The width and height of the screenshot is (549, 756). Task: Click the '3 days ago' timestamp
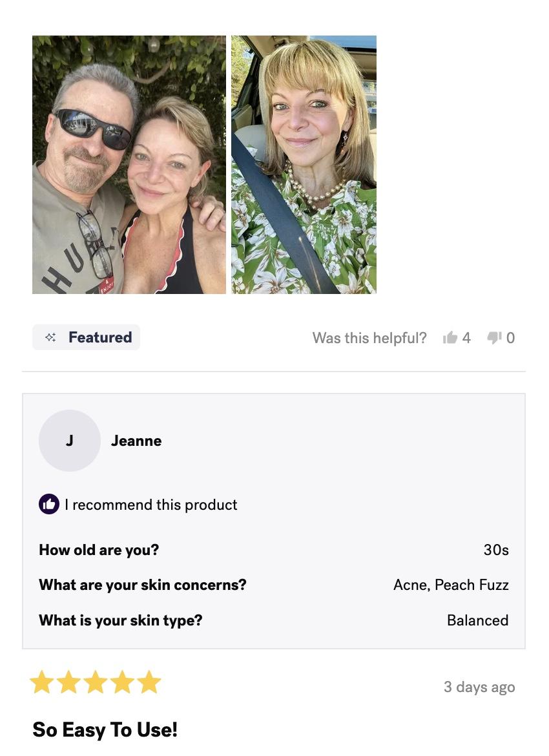479,687
